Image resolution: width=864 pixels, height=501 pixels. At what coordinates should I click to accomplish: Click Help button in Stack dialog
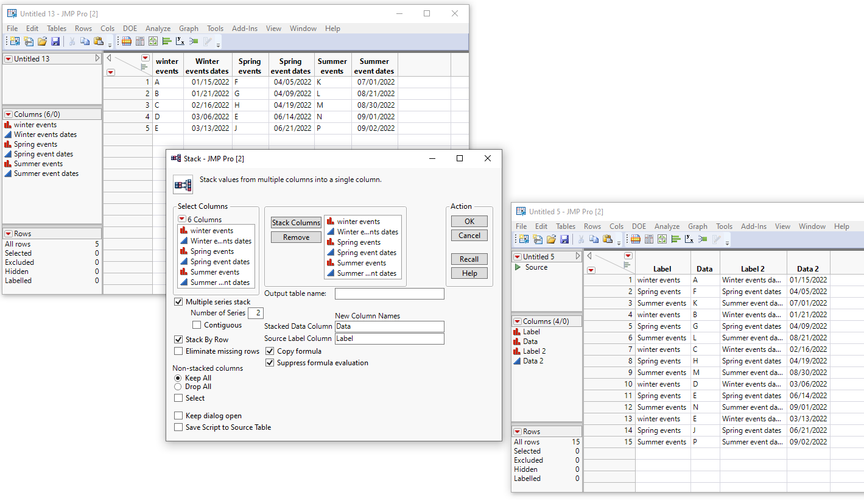469,273
